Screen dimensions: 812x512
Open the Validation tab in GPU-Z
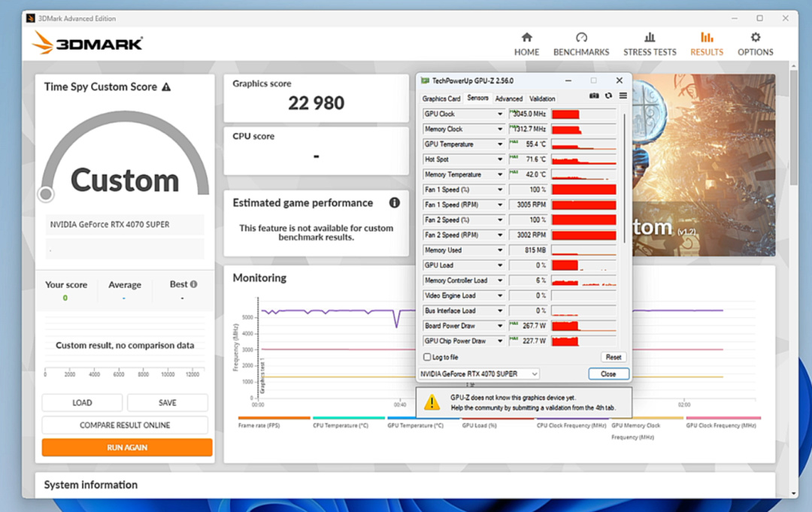point(541,98)
